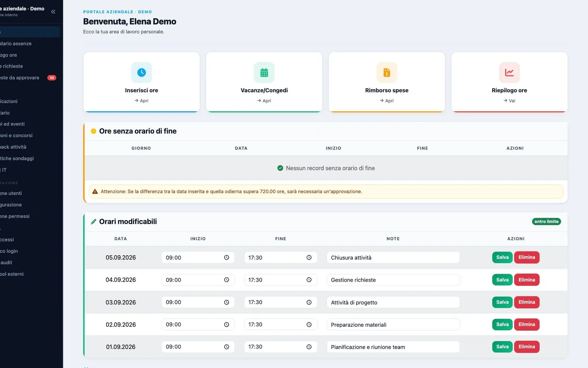Click the red chart icon on Riepilogo ore

[x=509, y=72]
